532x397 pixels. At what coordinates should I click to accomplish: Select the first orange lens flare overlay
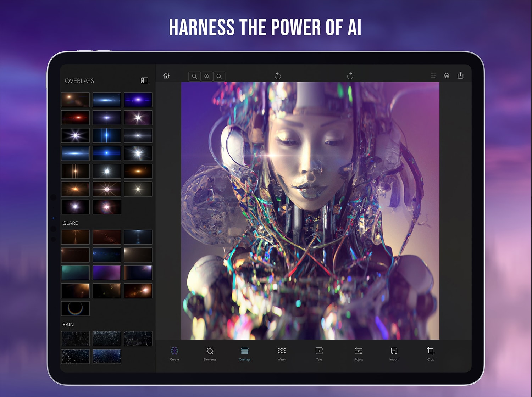click(75, 100)
